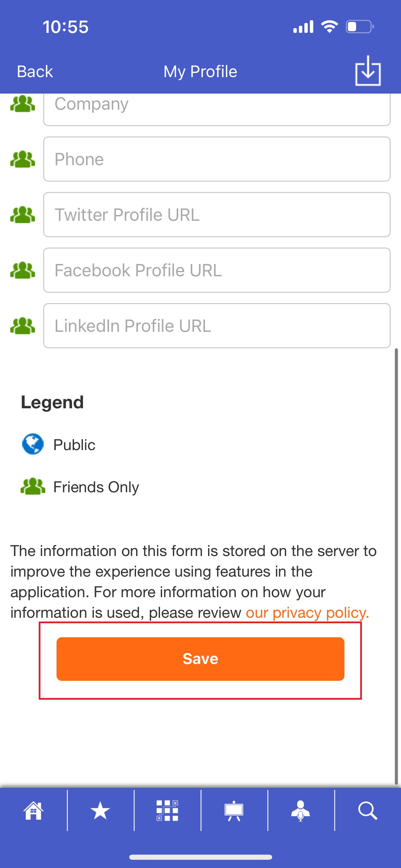Open the presentation board tab icon

point(234,810)
